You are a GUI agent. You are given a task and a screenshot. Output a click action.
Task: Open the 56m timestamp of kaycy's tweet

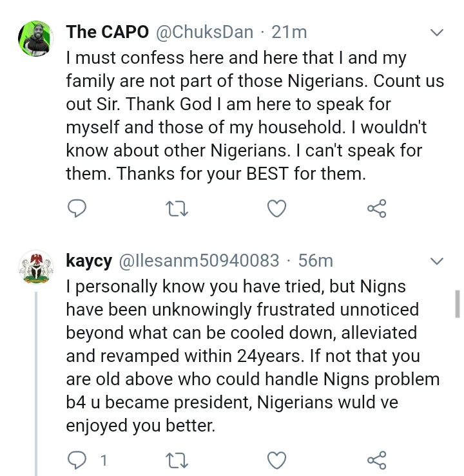pyautogui.click(x=316, y=260)
